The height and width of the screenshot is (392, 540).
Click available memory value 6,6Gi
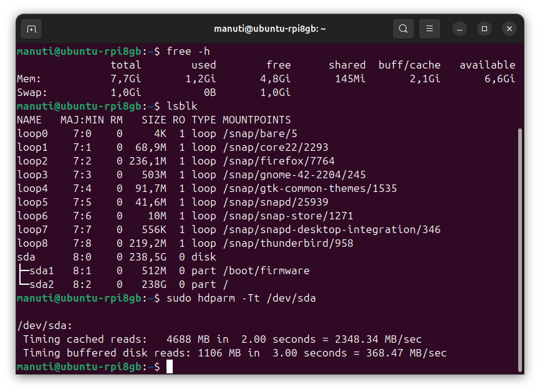500,79
